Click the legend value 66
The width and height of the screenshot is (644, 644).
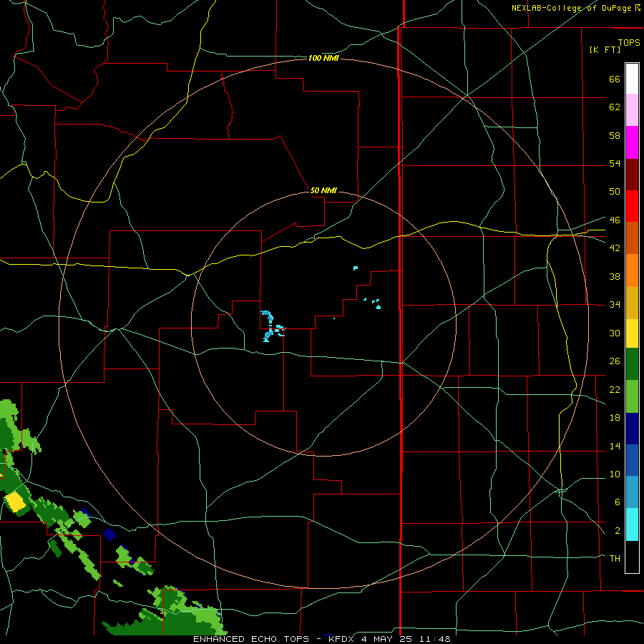pos(615,79)
